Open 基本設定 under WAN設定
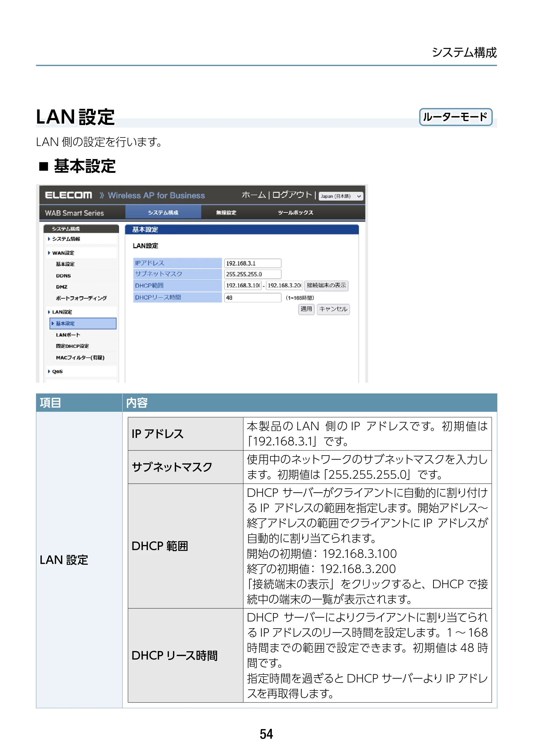 [65, 264]
